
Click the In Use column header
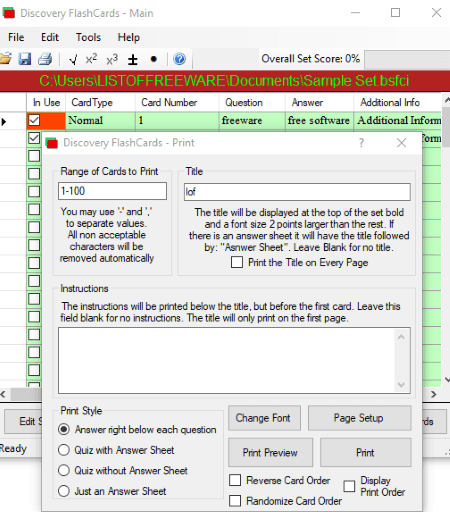coord(46,102)
